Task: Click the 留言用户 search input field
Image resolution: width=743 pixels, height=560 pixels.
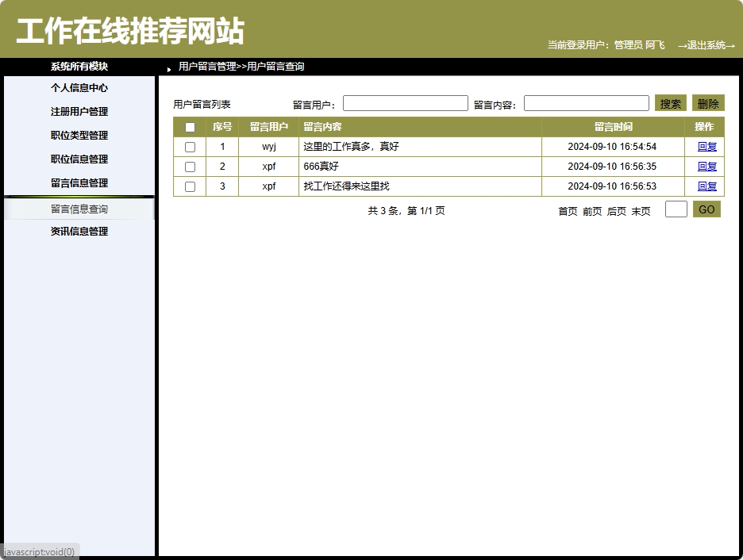Action: [x=405, y=102]
